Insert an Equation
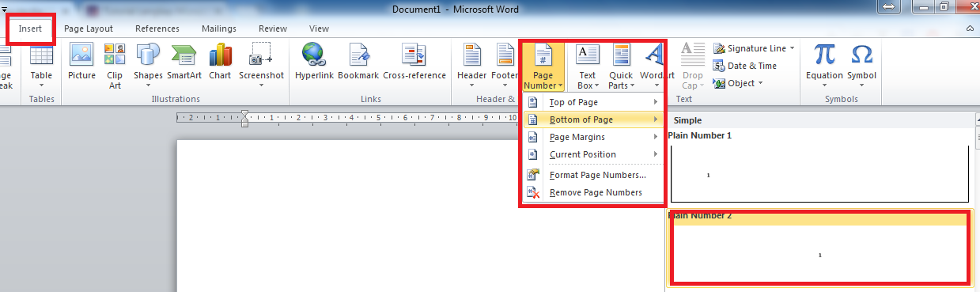The image size is (980, 292). (824, 66)
